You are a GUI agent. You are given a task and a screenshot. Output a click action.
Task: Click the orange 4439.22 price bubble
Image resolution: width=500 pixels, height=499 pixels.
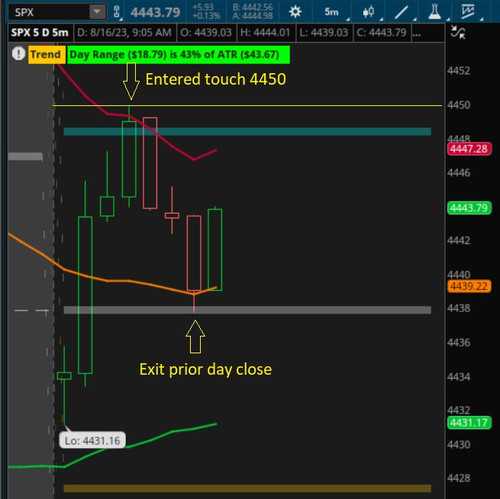pyautogui.click(x=469, y=286)
